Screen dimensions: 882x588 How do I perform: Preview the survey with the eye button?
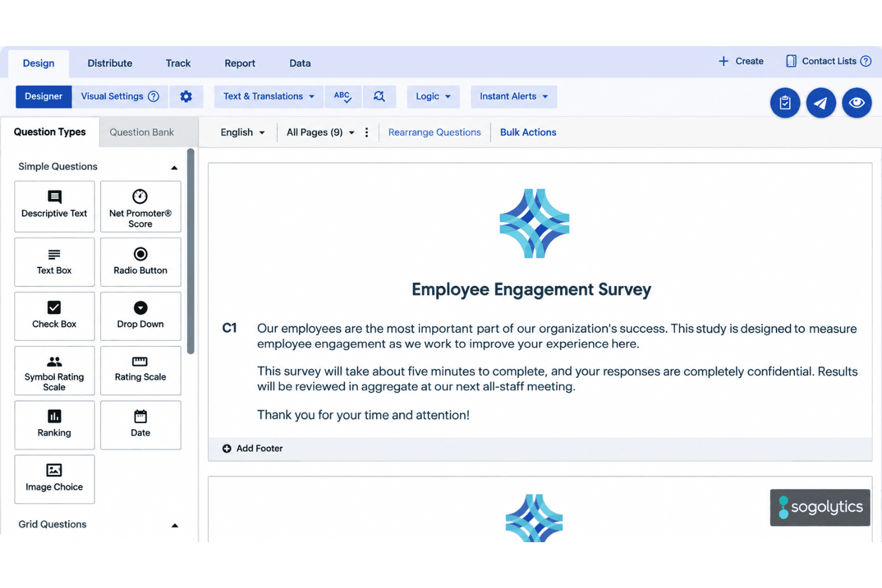[856, 103]
